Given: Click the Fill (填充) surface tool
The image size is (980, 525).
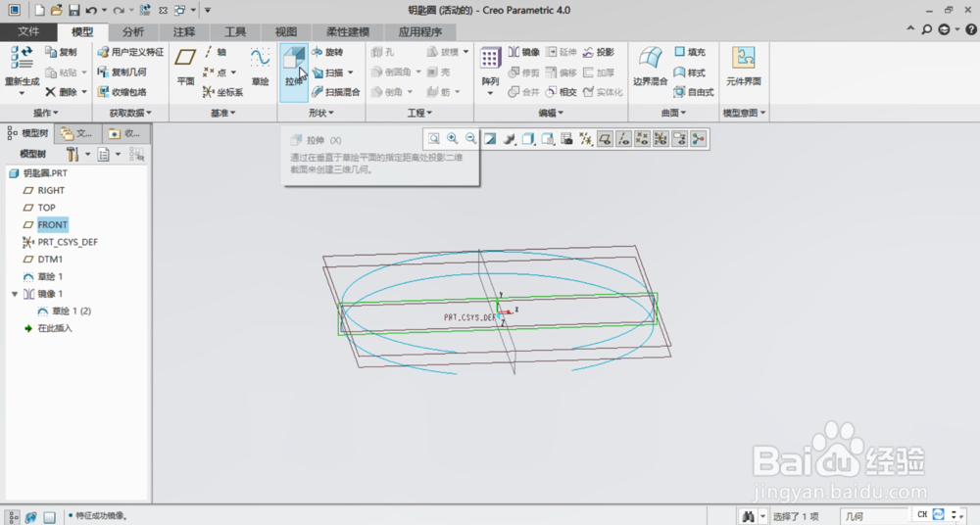Looking at the screenshot, I should click(x=690, y=52).
